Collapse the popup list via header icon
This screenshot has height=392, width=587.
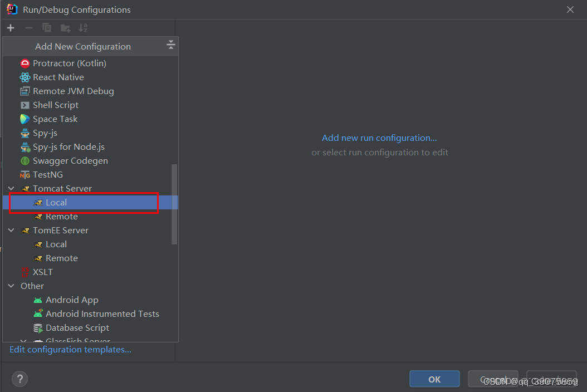coord(171,45)
